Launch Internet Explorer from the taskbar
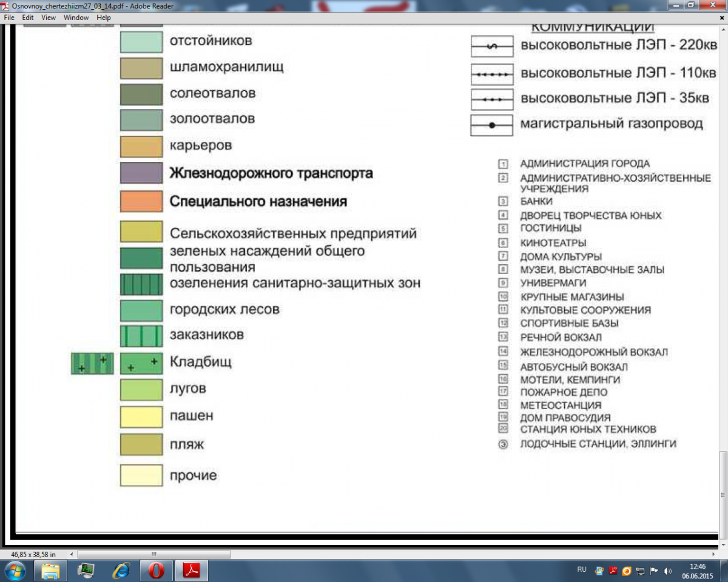The width and height of the screenshot is (728, 582). [121, 570]
